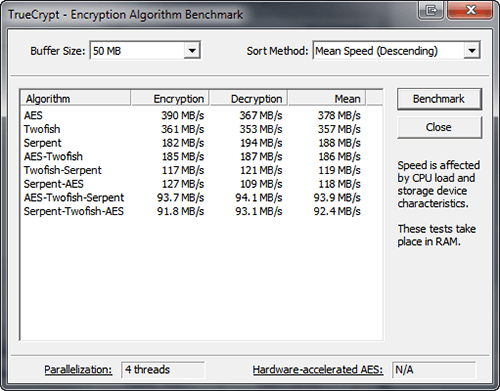The image size is (500, 391).
Task: Click the 361 MB/s encryption value
Action: (183, 129)
